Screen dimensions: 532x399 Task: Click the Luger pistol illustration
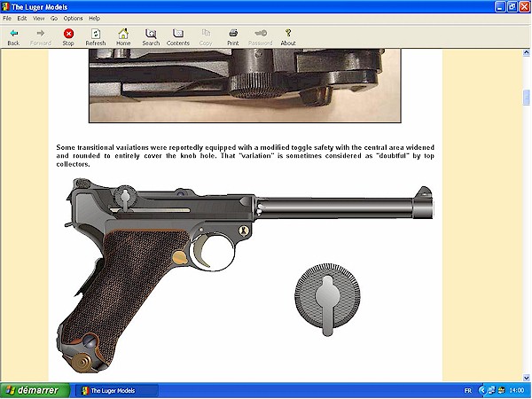246,275
